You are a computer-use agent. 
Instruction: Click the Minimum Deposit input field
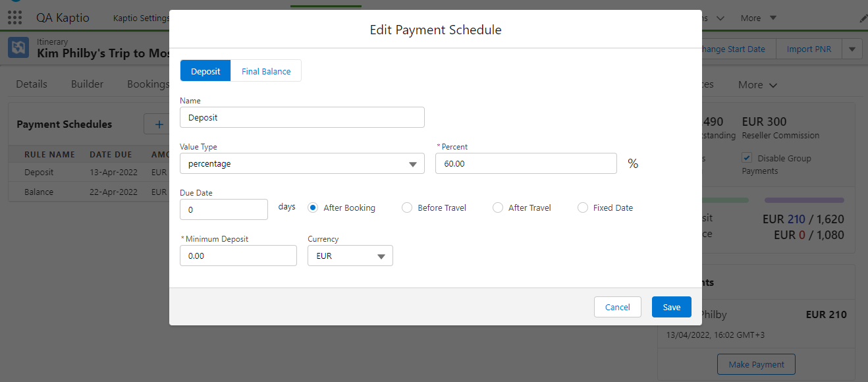[238, 256]
